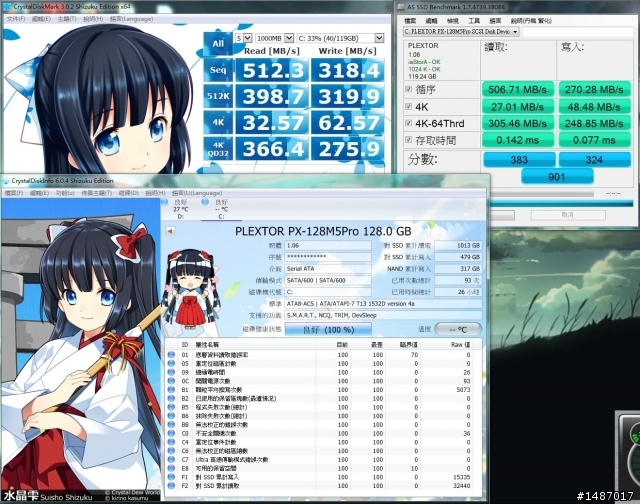Click AS SSD total score 901
Image resolution: width=640 pixels, height=504 pixels.
click(x=557, y=177)
